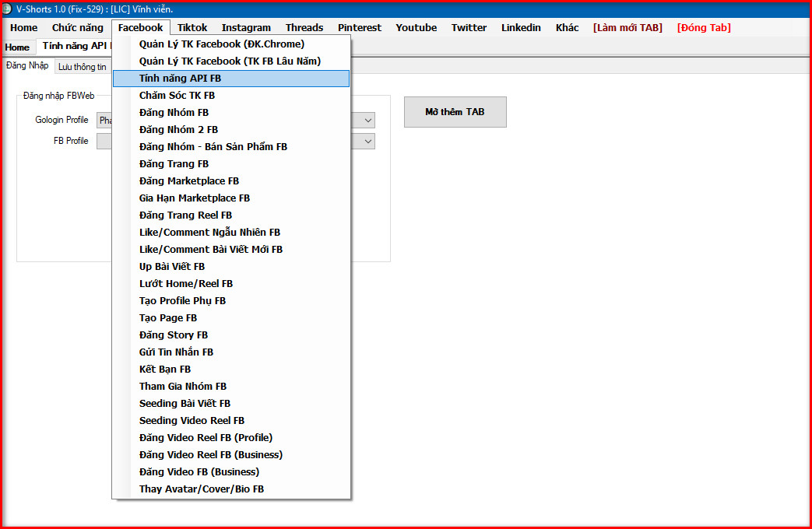Viewport: 812px width, 529px height.
Task: Select Thay Avatar/Cover/Bio FB
Action: pyautogui.click(x=231, y=488)
